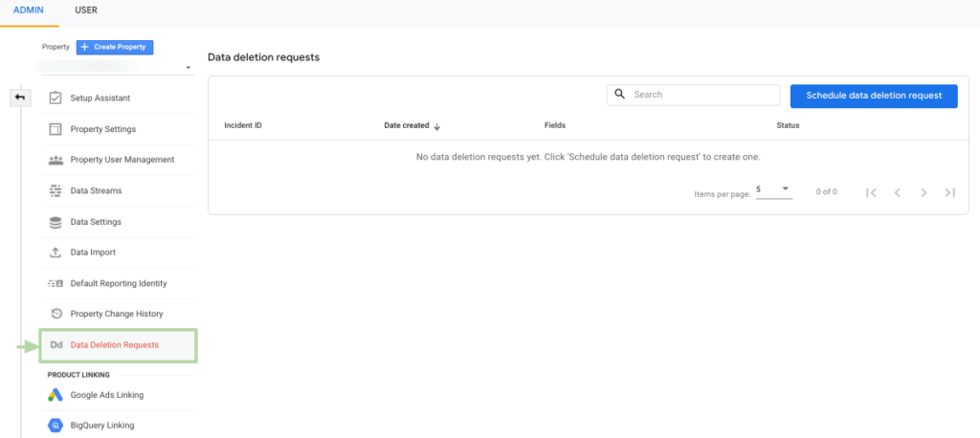This screenshot has width=980, height=438.
Task: Click the Data Import upload icon
Action: [56, 252]
